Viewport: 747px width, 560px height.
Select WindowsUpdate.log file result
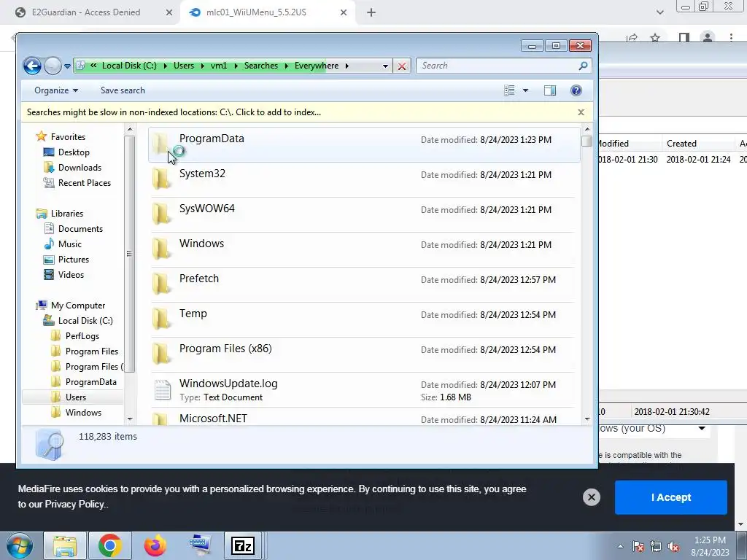pyautogui.click(x=364, y=389)
